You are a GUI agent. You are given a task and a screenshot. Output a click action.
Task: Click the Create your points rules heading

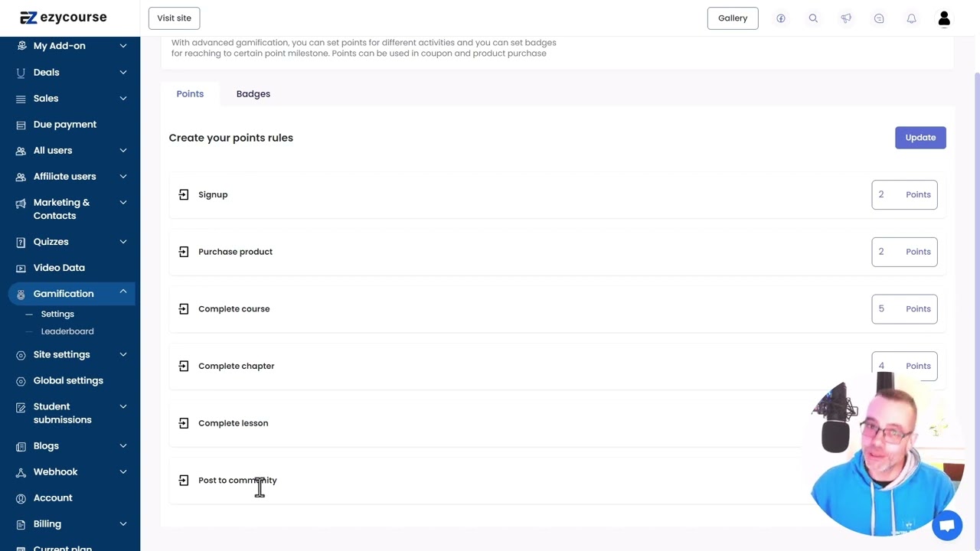231,138
